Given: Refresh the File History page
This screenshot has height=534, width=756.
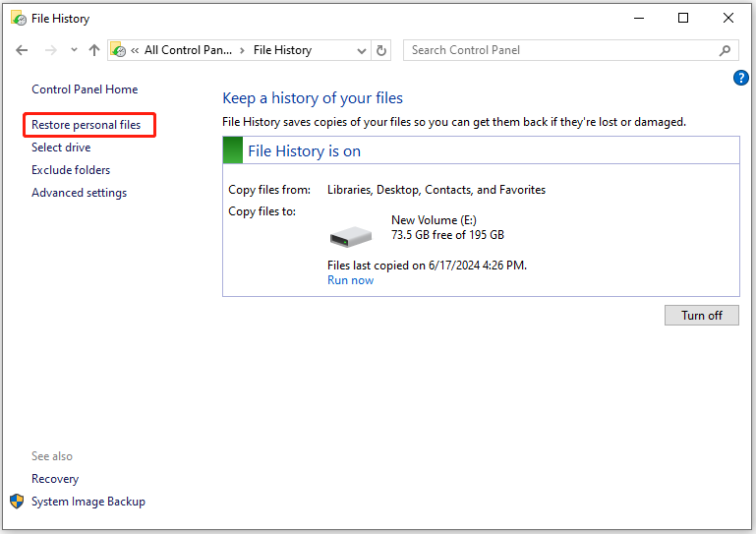Looking at the screenshot, I should (x=380, y=50).
